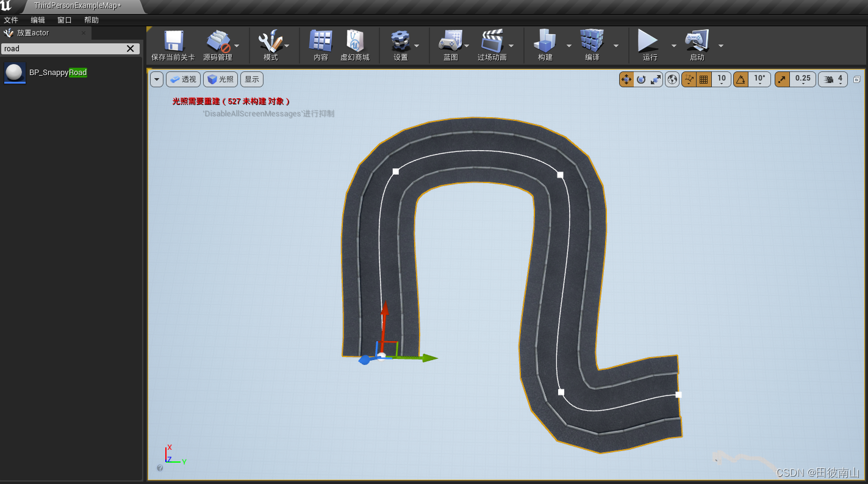
Task: Open the Edit (编辑) menu
Action: coord(38,20)
